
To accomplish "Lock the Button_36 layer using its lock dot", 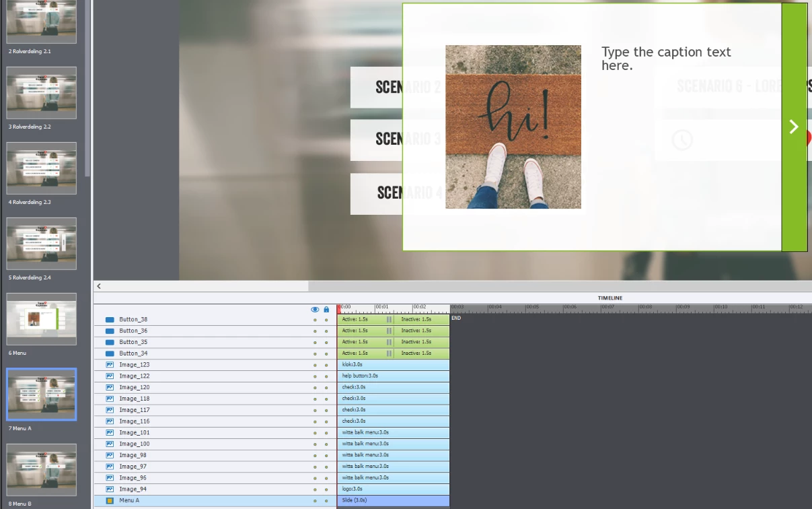I will pos(326,331).
